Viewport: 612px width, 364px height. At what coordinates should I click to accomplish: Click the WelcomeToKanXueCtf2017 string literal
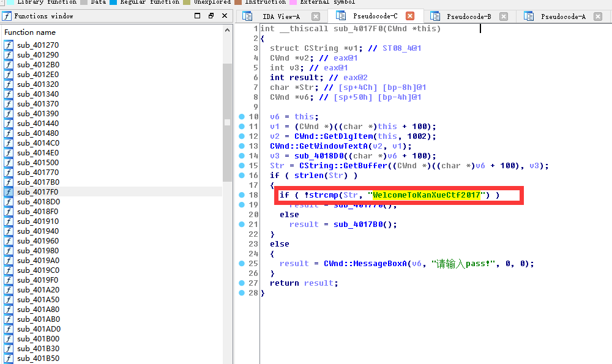tap(426, 195)
